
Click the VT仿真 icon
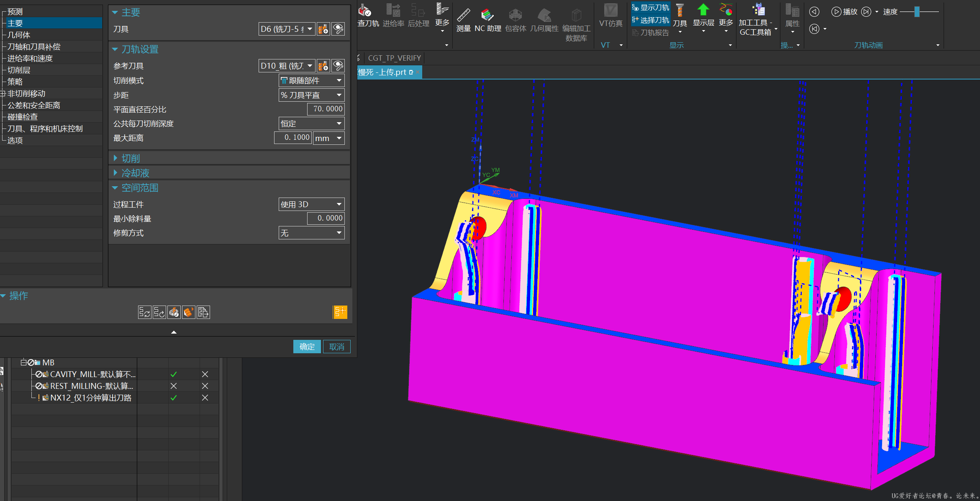click(x=611, y=15)
